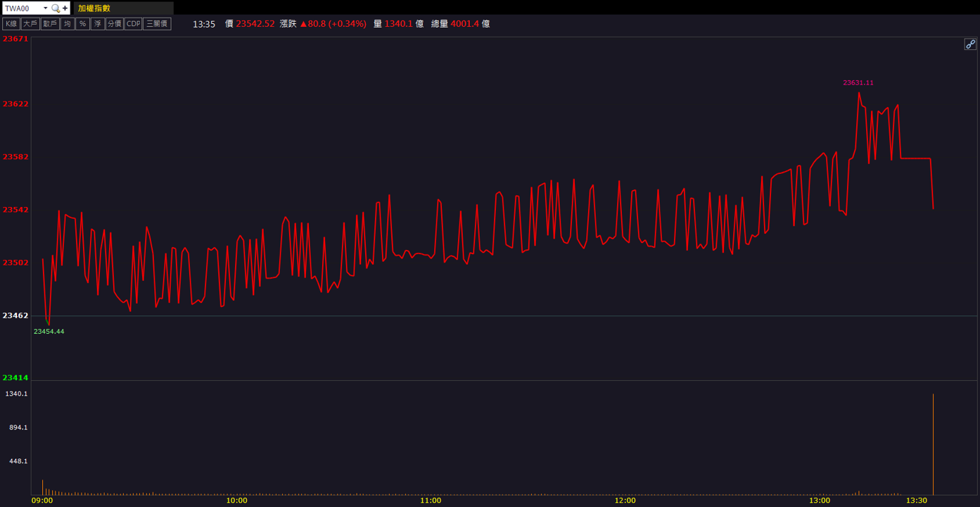Open the link icon at the chart's top-right
The width and height of the screenshot is (980, 507).
(x=970, y=44)
